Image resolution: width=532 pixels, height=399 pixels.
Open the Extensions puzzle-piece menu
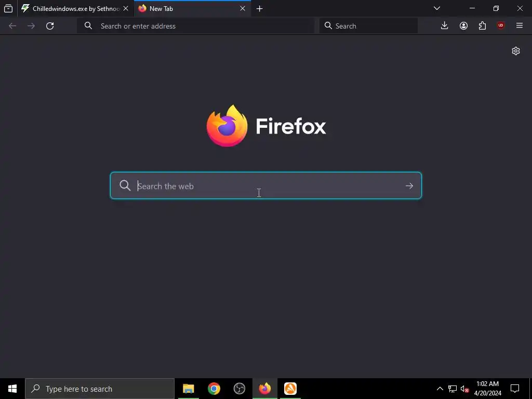482,26
